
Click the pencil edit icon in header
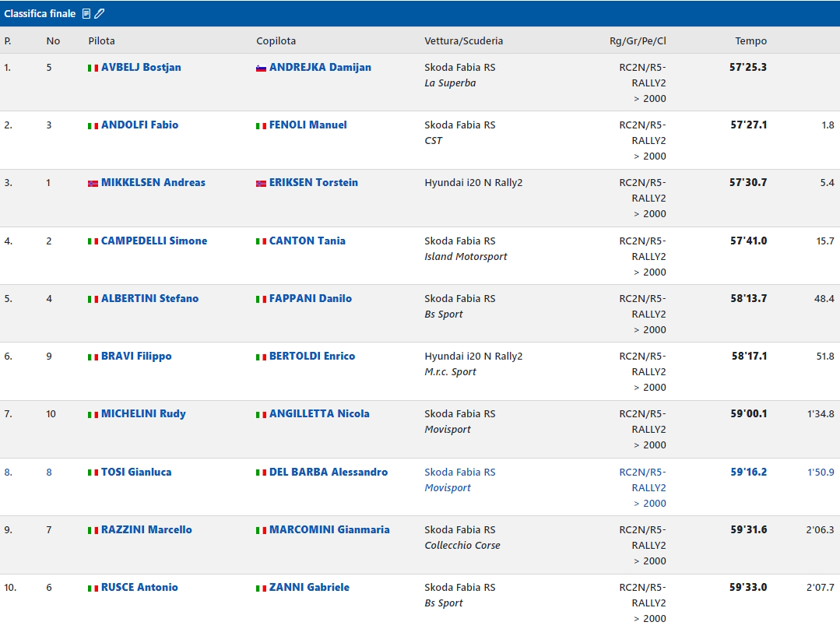coord(100,14)
